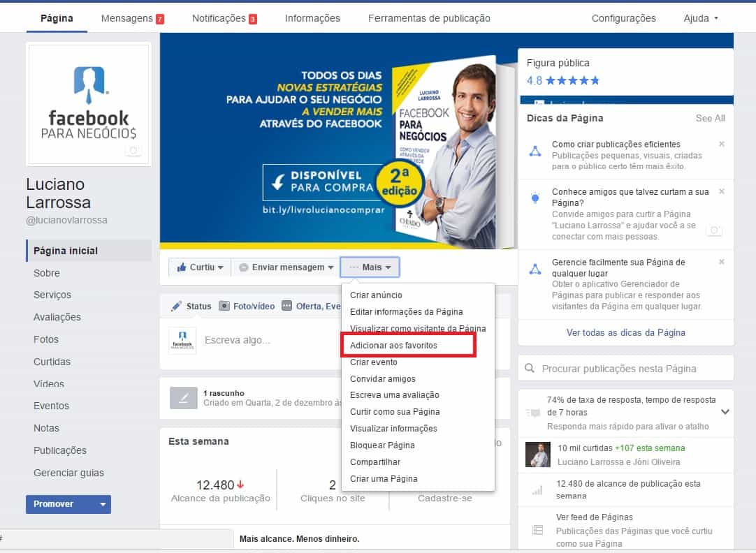The height and width of the screenshot is (553, 756).
Task: Open Como criar publicações eficientes tip
Action: point(616,145)
